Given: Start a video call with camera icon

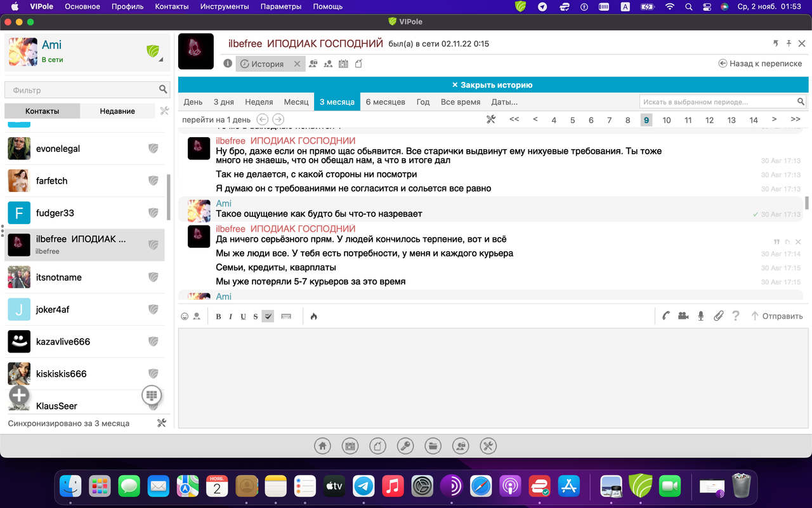Looking at the screenshot, I should (683, 316).
